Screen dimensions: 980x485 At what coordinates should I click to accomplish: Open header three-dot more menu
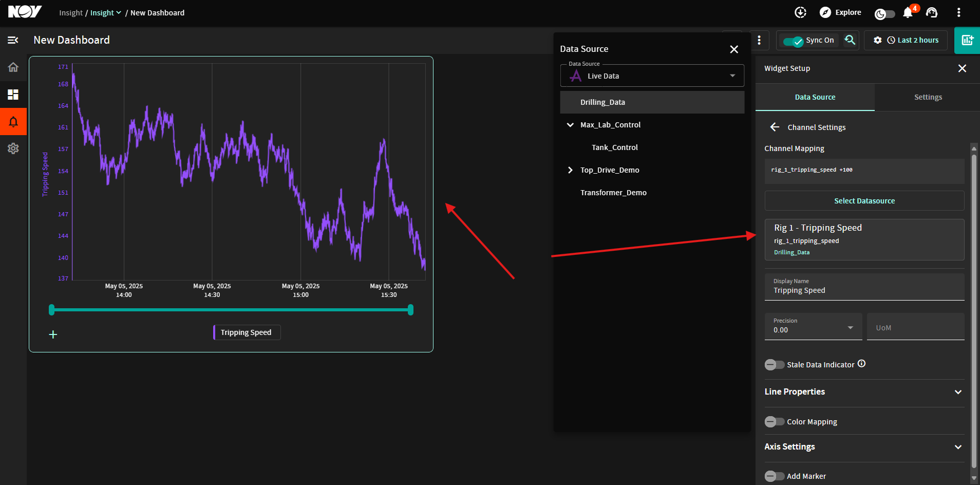click(x=958, y=12)
